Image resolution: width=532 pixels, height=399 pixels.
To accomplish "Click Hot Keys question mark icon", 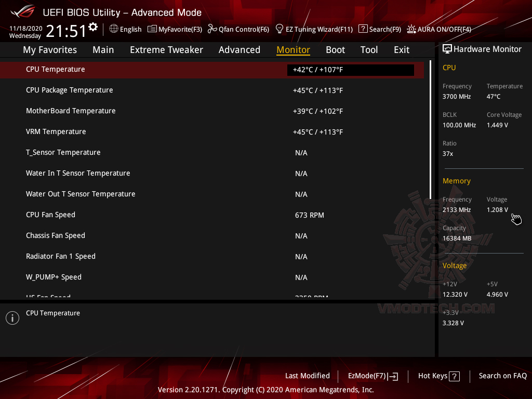I will 454,376.
